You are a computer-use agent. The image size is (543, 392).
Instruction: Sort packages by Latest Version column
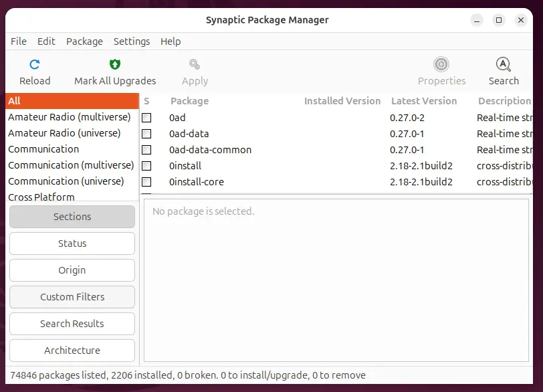pos(425,101)
